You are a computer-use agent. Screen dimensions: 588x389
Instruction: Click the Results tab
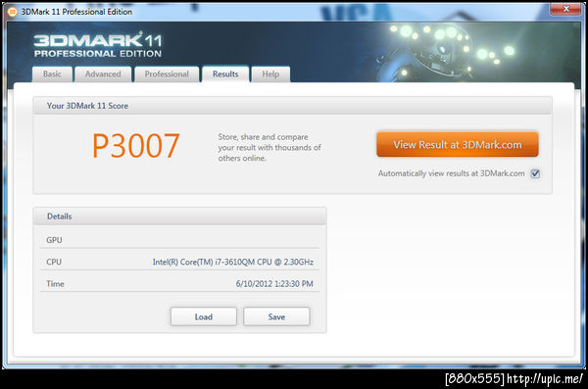[225, 74]
